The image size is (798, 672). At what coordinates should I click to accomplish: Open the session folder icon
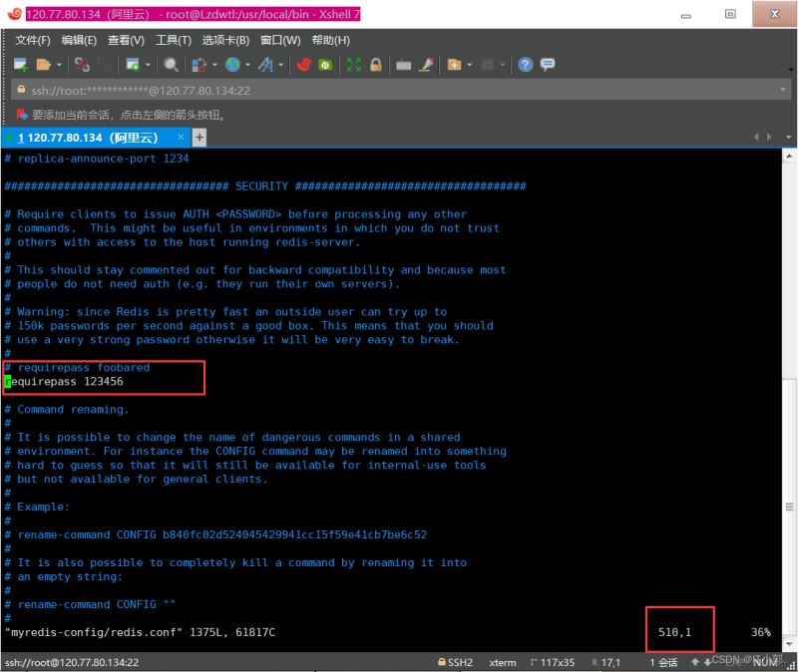43,65
